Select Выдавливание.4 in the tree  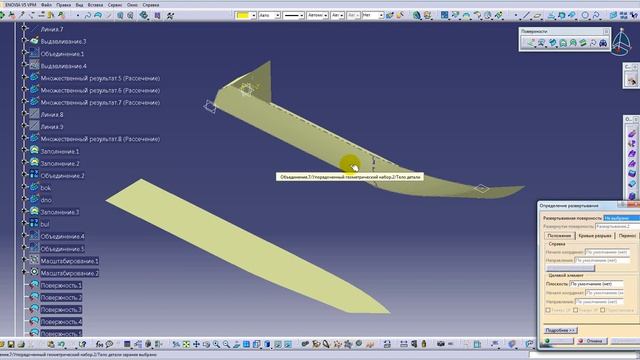pyautogui.click(x=63, y=66)
